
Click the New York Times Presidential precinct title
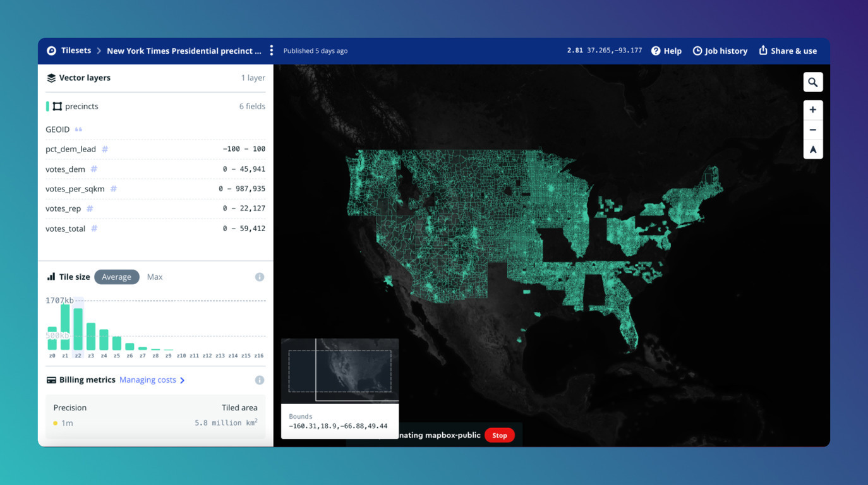184,51
